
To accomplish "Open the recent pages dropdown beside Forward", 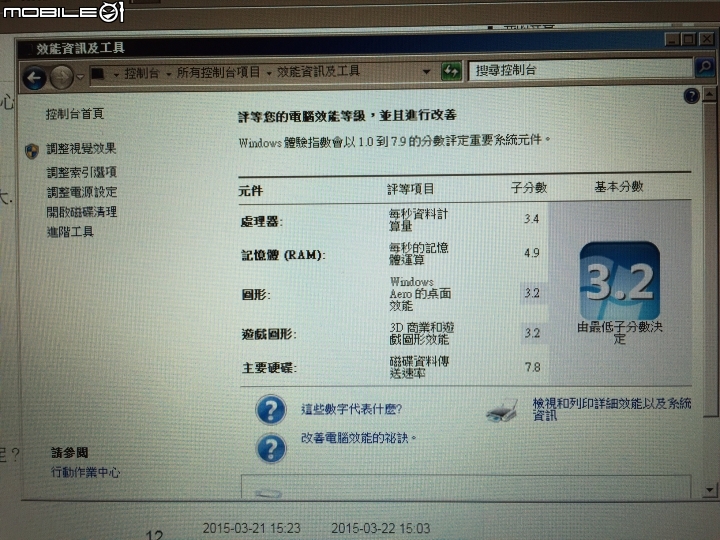I will [x=80, y=77].
